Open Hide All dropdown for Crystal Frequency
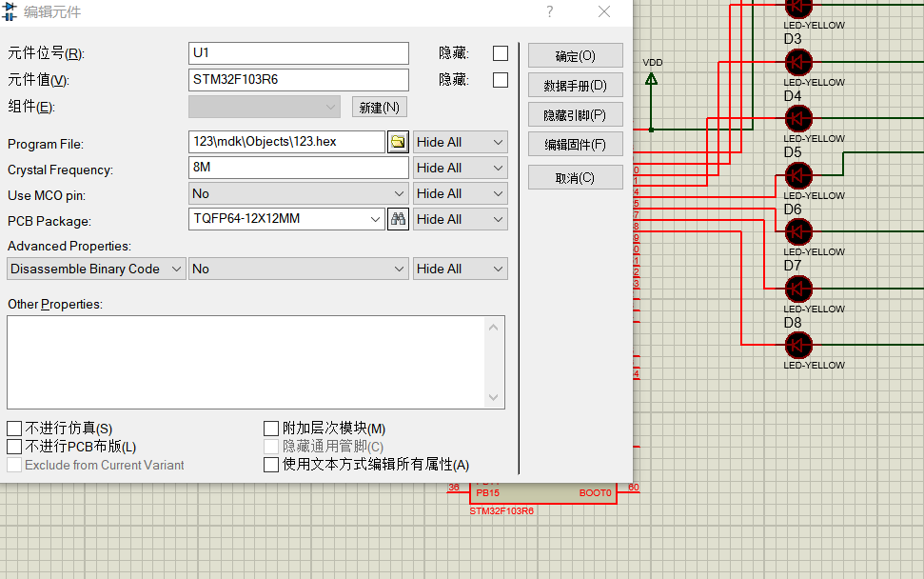The height and width of the screenshot is (579, 924). click(461, 168)
